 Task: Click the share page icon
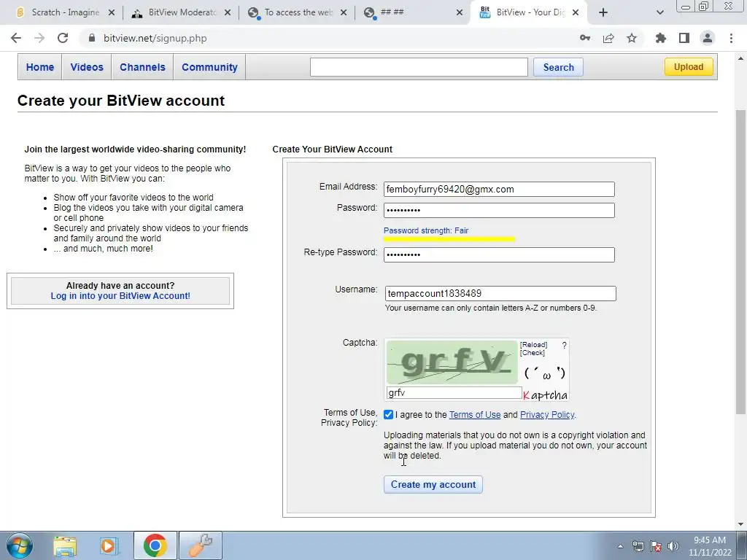(608, 38)
